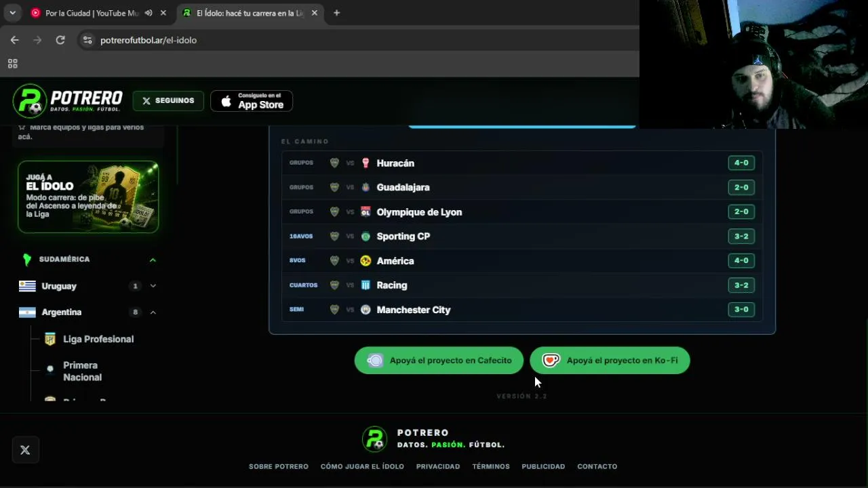Select Argentina in the sidebar

[62, 312]
